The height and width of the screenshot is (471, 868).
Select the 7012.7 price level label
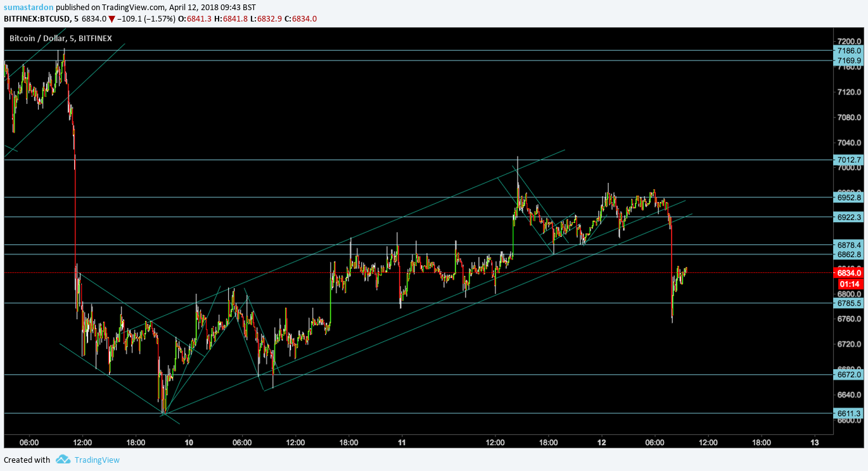(848, 160)
